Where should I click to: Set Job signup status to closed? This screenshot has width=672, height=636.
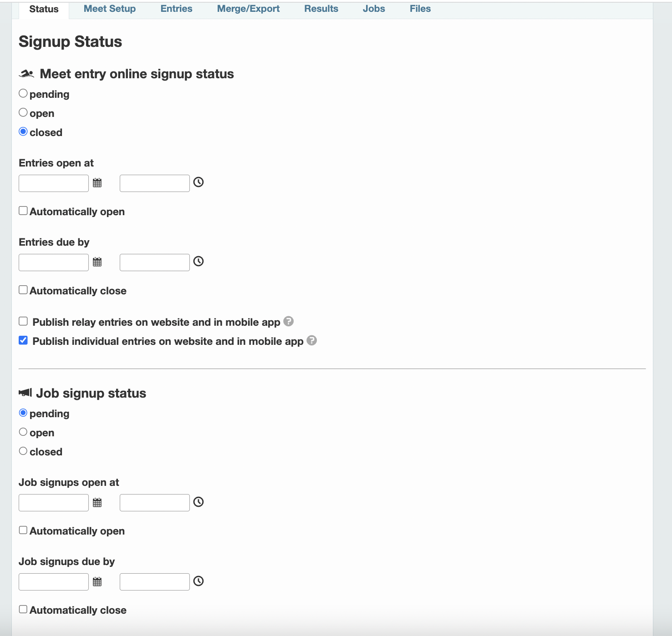(x=23, y=450)
